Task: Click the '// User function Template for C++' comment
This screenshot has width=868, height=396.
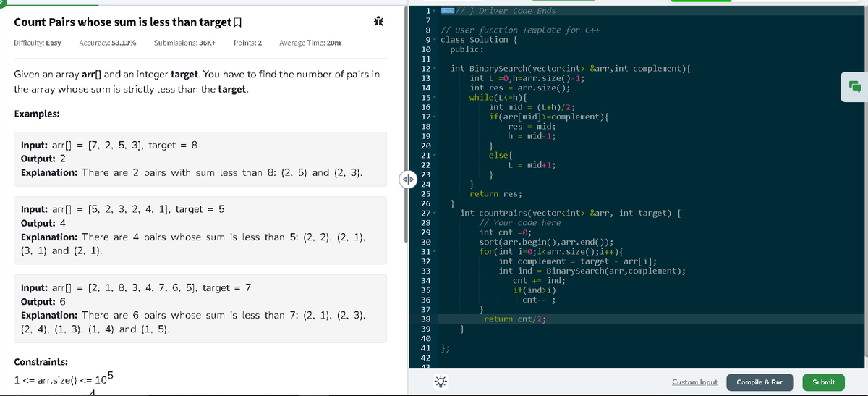Action: (x=520, y=30)
